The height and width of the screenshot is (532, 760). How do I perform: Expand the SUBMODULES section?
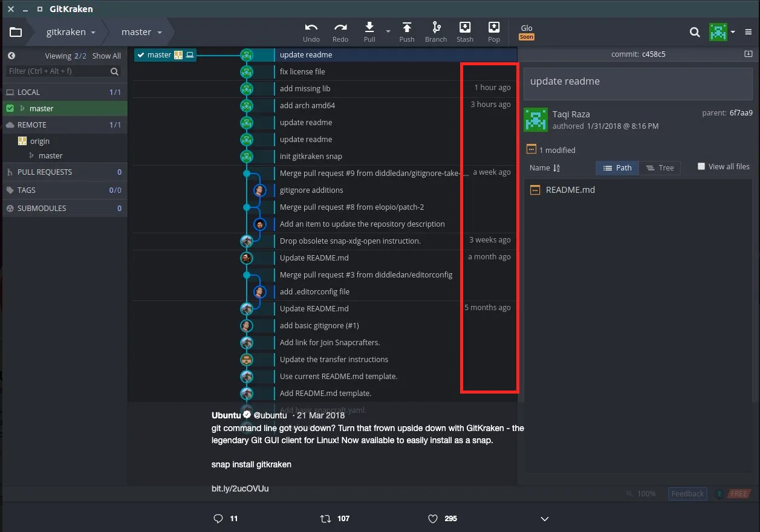coord(65,209)
